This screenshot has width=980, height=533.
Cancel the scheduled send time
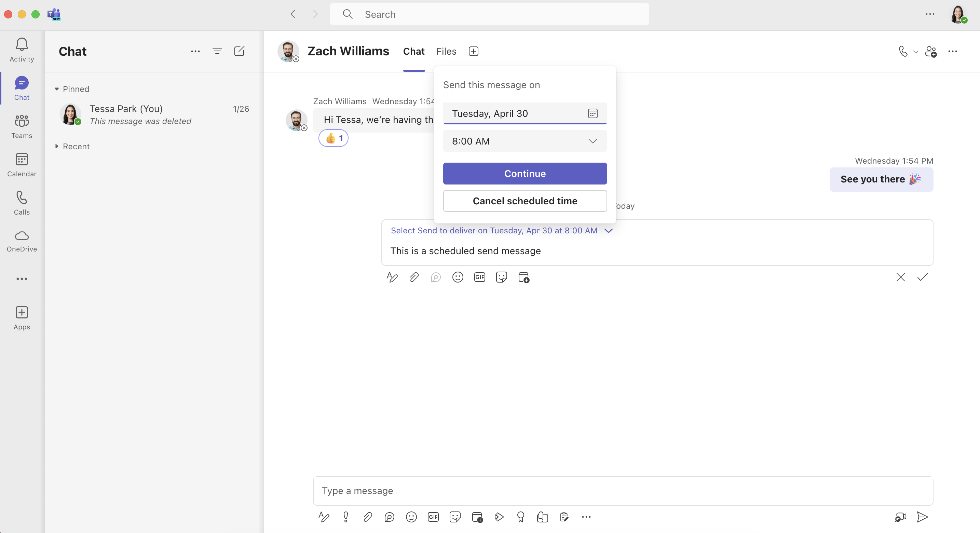click(x=525, y=201)
